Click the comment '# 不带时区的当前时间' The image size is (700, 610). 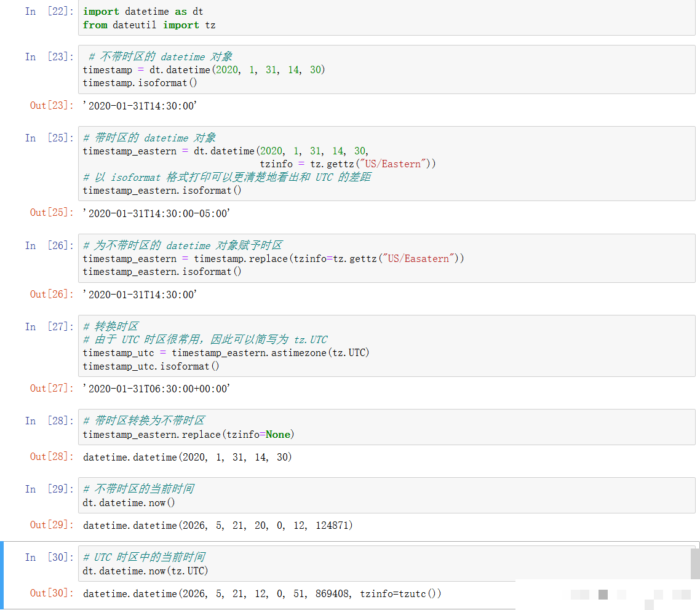139,489
